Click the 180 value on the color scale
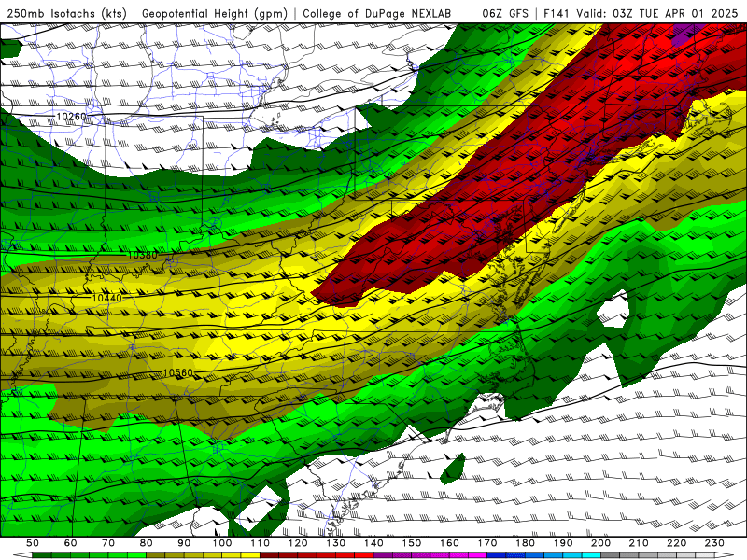 [525, 543]
